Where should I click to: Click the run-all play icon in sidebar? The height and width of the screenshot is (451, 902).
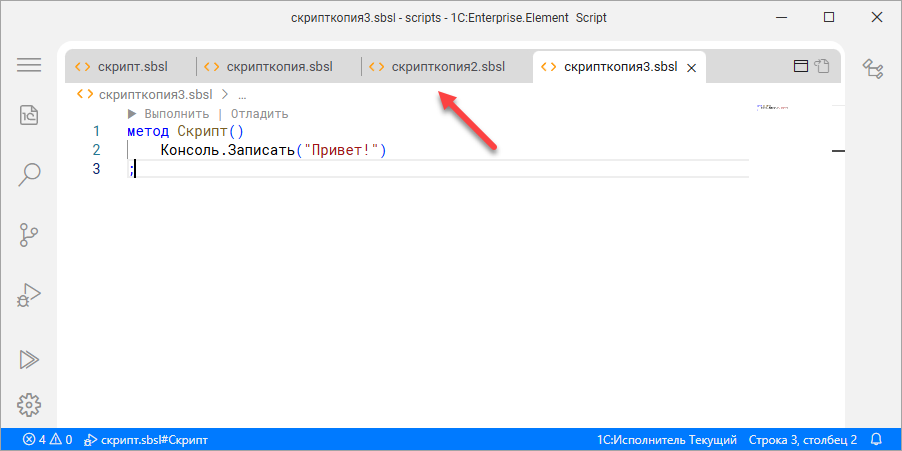pyautogui.click(x=29, y=358)
